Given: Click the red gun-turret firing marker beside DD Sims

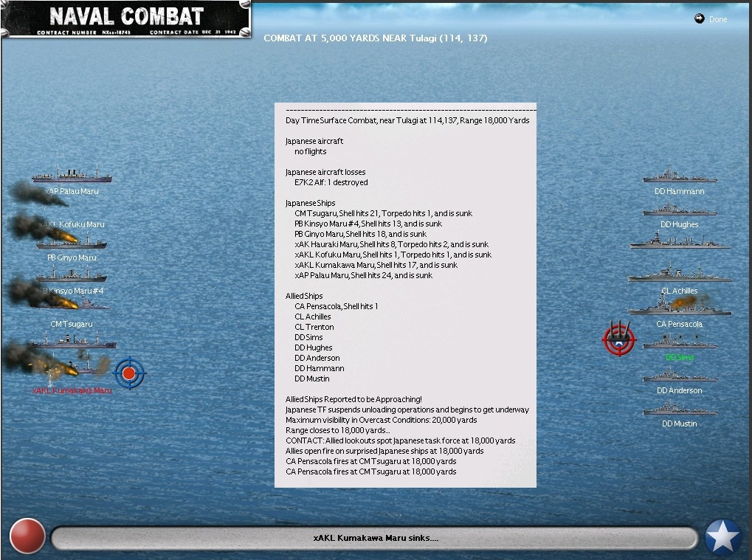Looking at the screenshot, I should pyautogui.click(x=619, y=339).
